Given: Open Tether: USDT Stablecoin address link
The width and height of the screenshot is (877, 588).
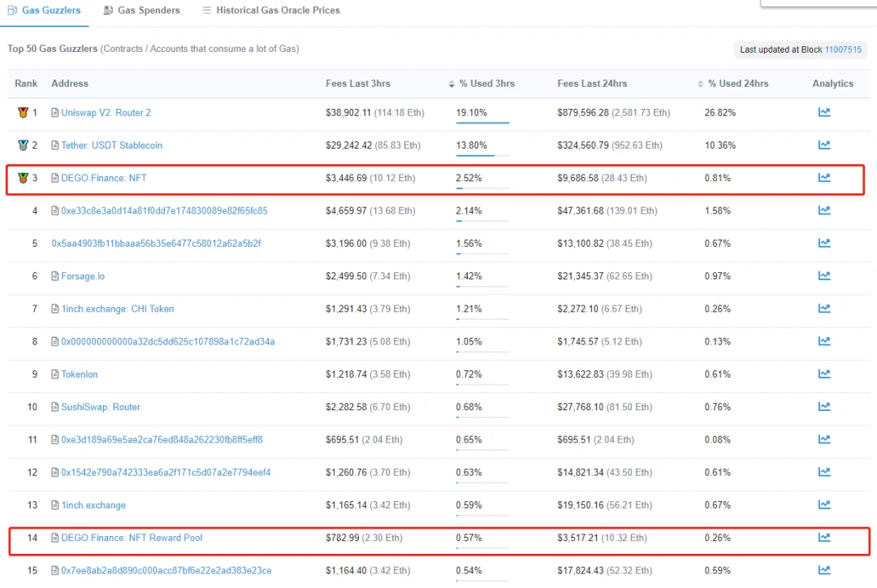Looking at the screenshot, I should (112, 145).
